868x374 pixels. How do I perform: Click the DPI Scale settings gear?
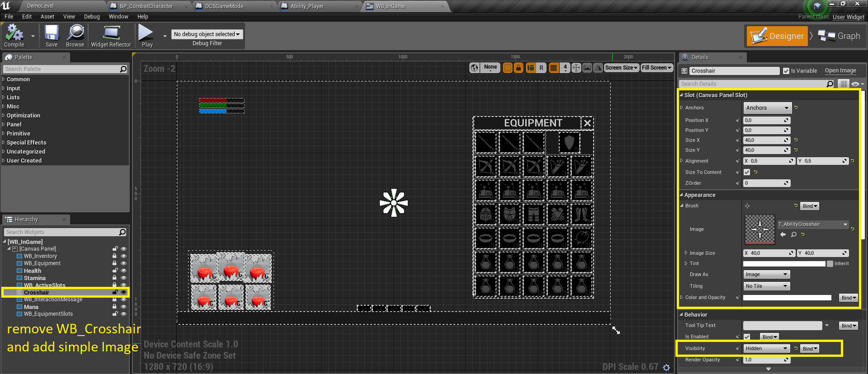tap(666, 367)
